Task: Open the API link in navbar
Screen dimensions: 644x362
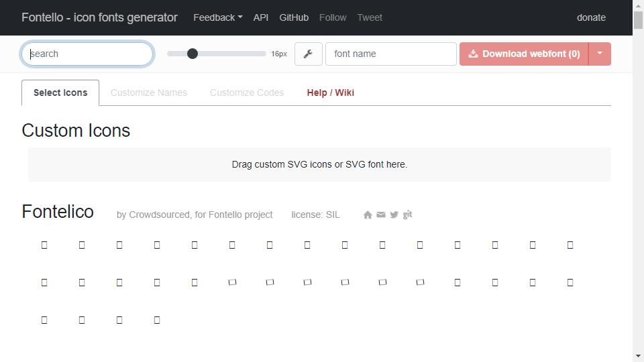Action: click(x=261, y=17)
